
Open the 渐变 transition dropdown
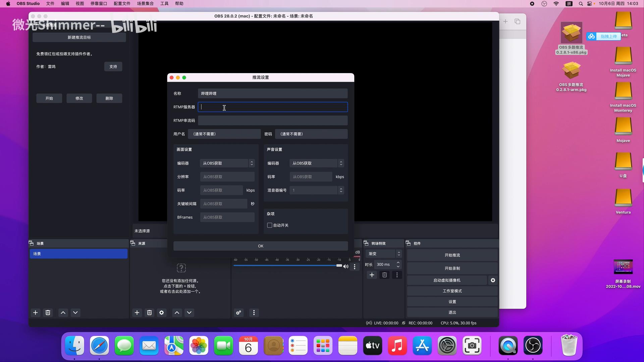tap(384, 254)
